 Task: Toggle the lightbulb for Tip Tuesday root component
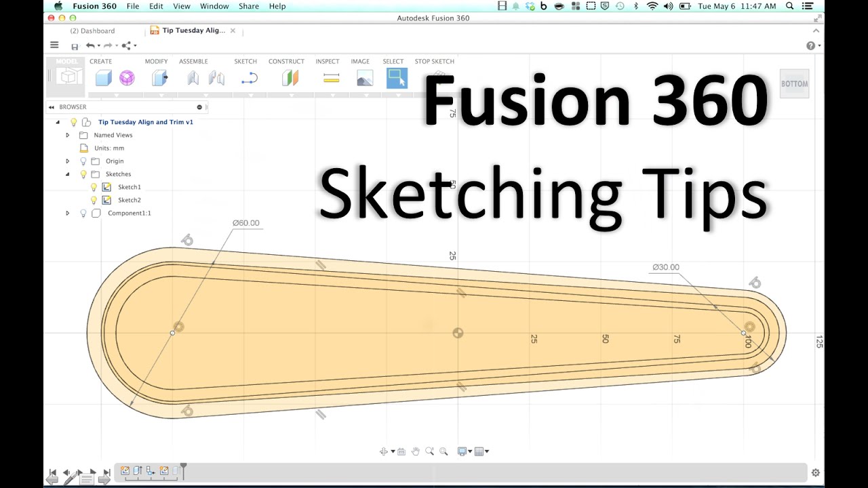74,122
